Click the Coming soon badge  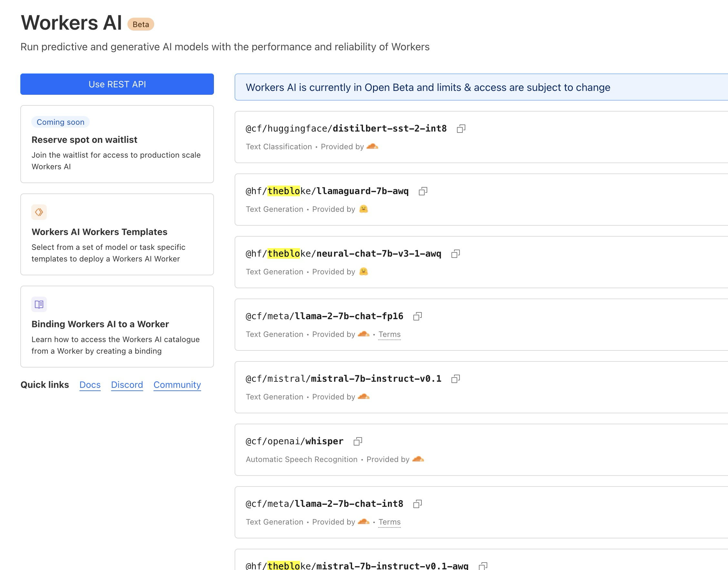coord(60,122)
